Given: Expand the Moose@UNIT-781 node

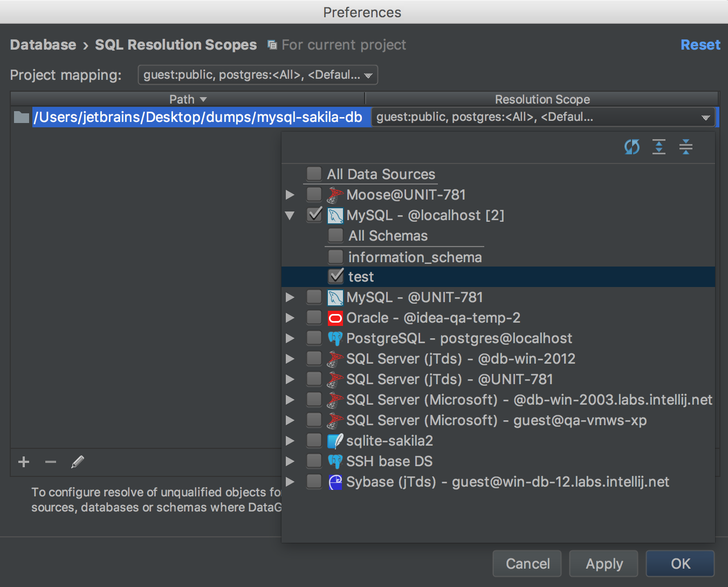Looking at the screenshot, I should [290, 195].
